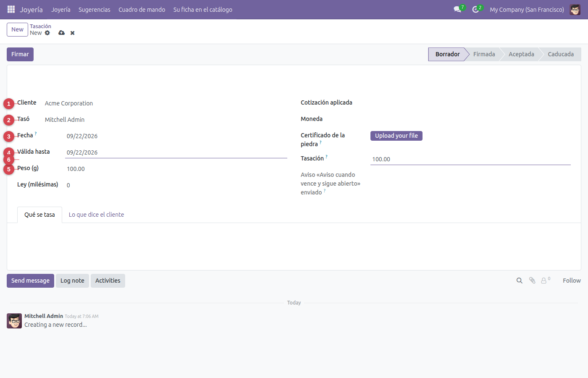
Task: Click Mitchell Admin's avatar in the chatter
Action: [14, 320]
